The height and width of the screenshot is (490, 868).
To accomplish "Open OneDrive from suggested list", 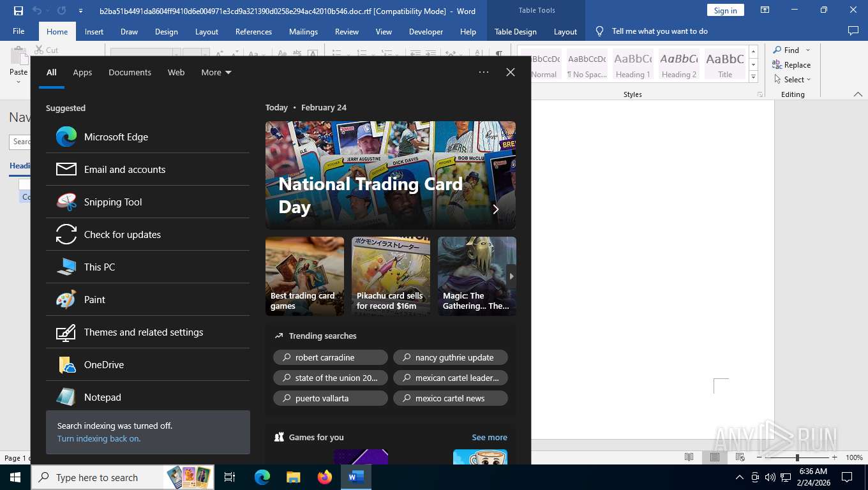I will [x=147, y=364].
